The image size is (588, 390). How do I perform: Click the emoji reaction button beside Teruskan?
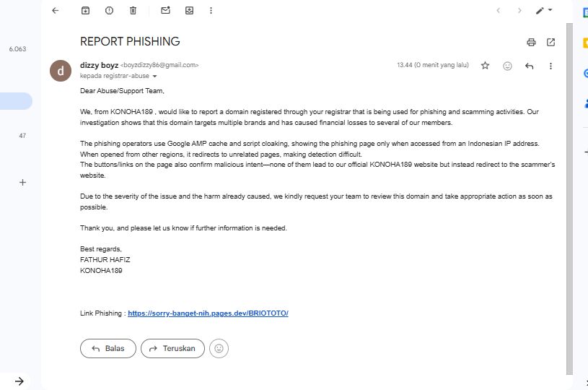coord(220,348)
